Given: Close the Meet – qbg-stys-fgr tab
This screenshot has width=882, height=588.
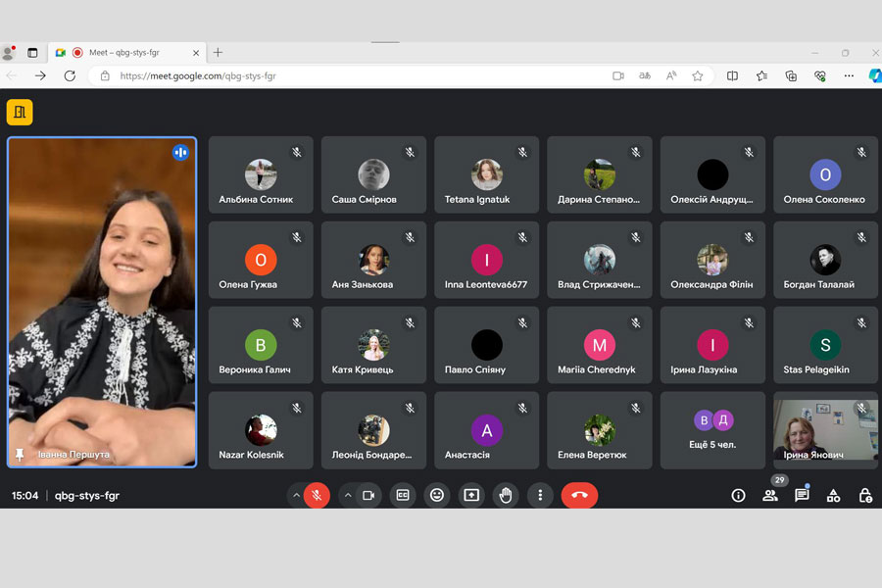Looking at the screenshot, I should click(x=196, y=53).
